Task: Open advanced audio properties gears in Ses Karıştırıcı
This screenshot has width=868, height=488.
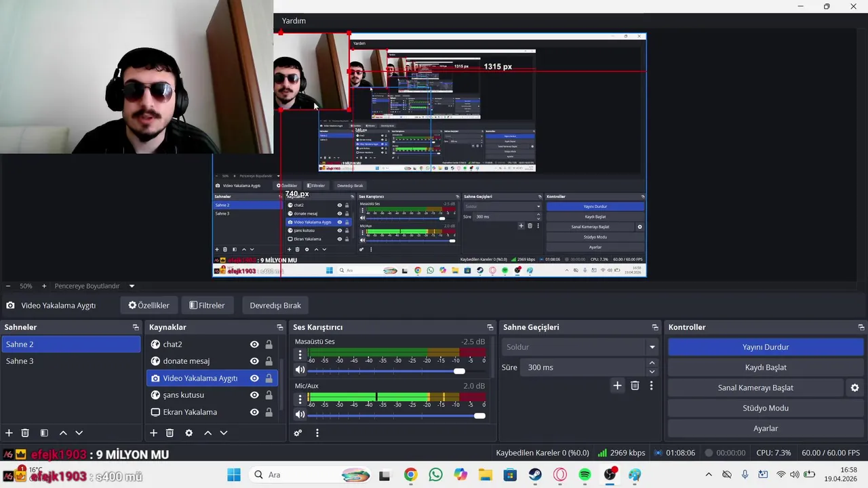Action: 298,433
